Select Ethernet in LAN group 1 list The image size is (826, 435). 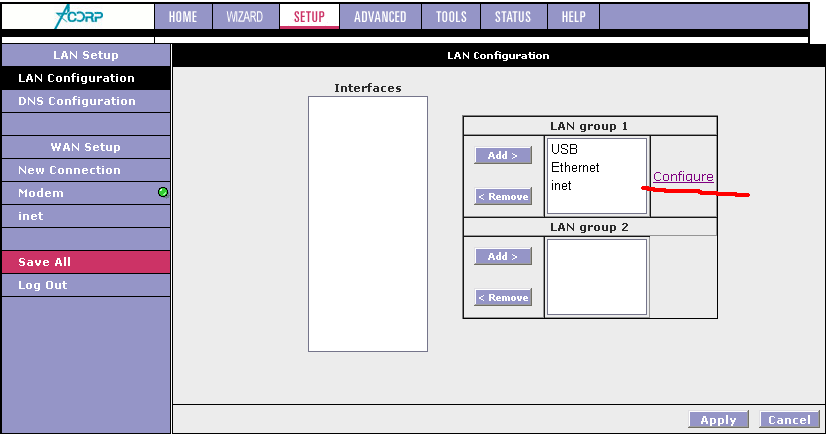click(x=575, y=167)
